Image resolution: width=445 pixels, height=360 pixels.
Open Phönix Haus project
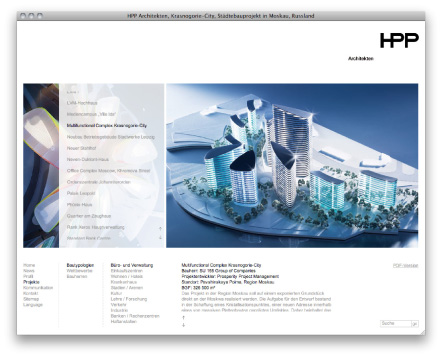tap(79, 205)
